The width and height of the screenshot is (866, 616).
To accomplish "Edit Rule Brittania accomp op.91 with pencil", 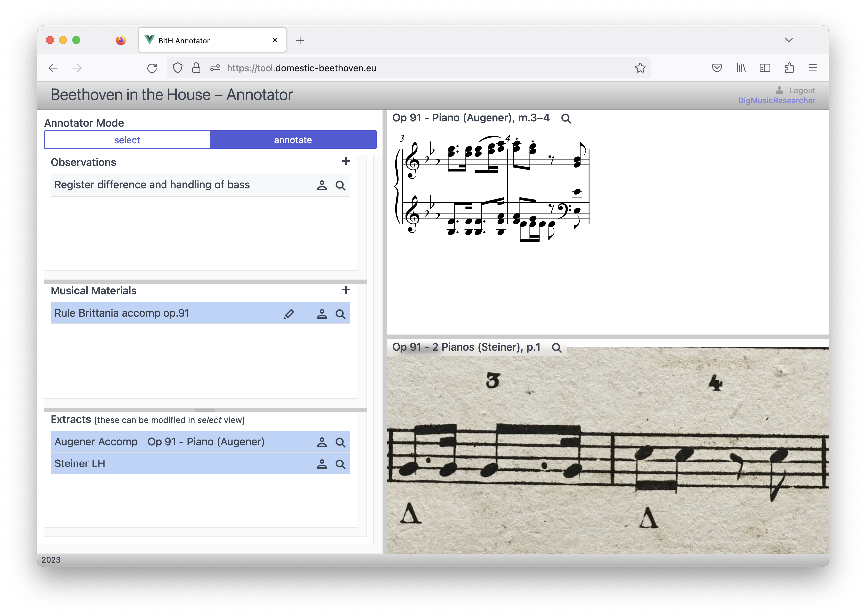I will [x=289, y=314].
